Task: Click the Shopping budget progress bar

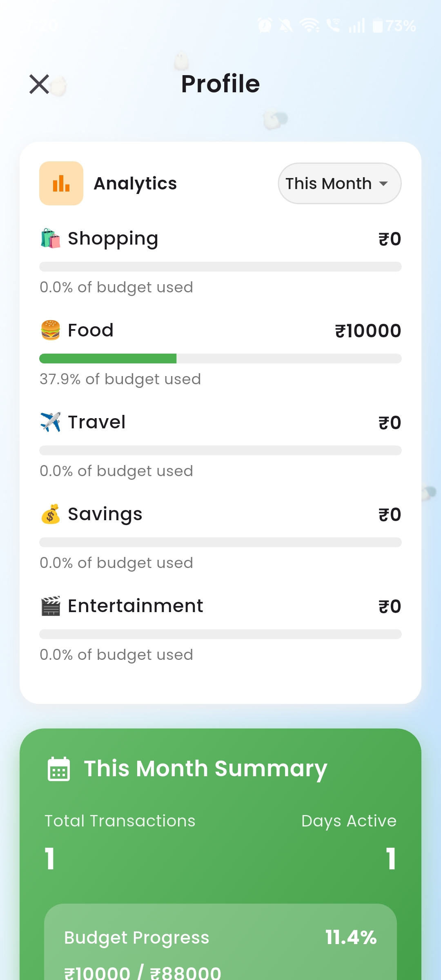Action: pos(220,267)
